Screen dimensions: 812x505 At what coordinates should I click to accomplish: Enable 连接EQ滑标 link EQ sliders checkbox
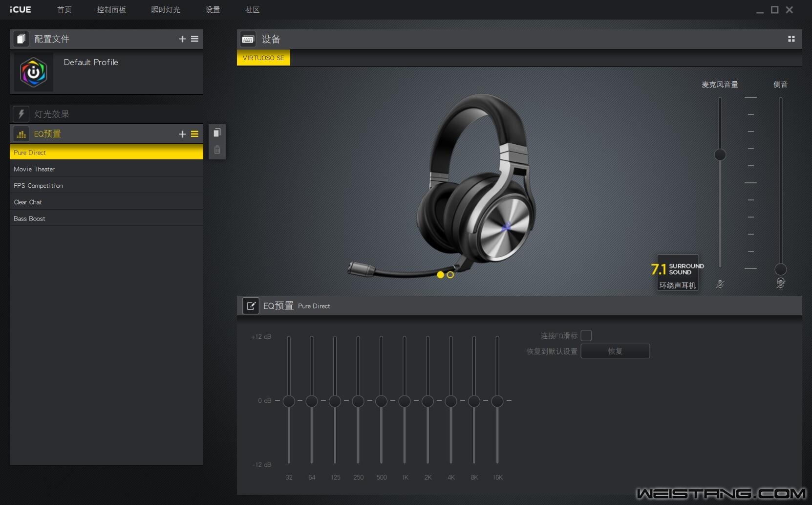[586, 335]
